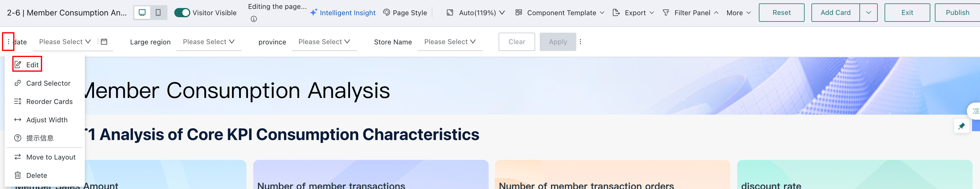Open Intelligent Insight

tap(343, 13)
